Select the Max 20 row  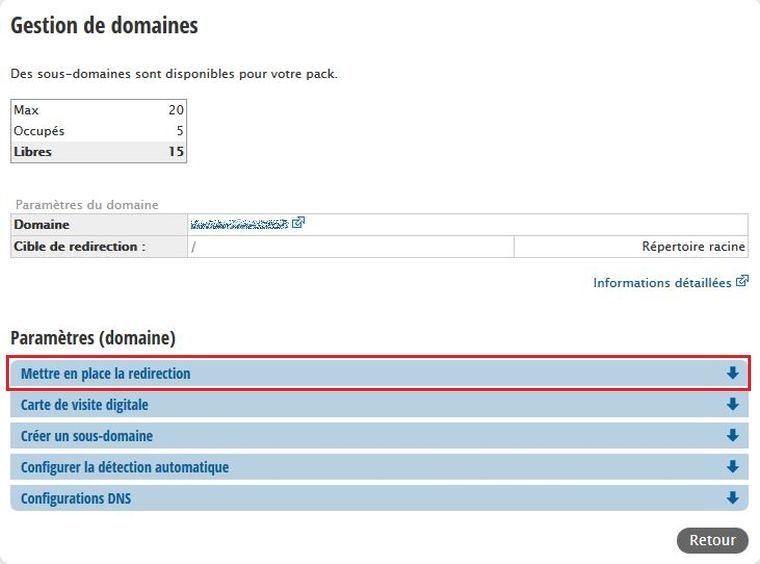pyautogui.click(x=98, y=110)
